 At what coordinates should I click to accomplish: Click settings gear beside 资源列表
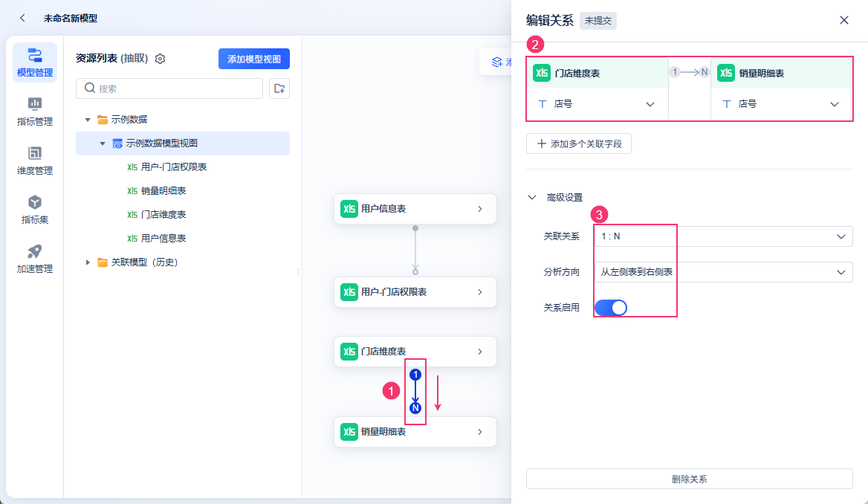(160, 59)
